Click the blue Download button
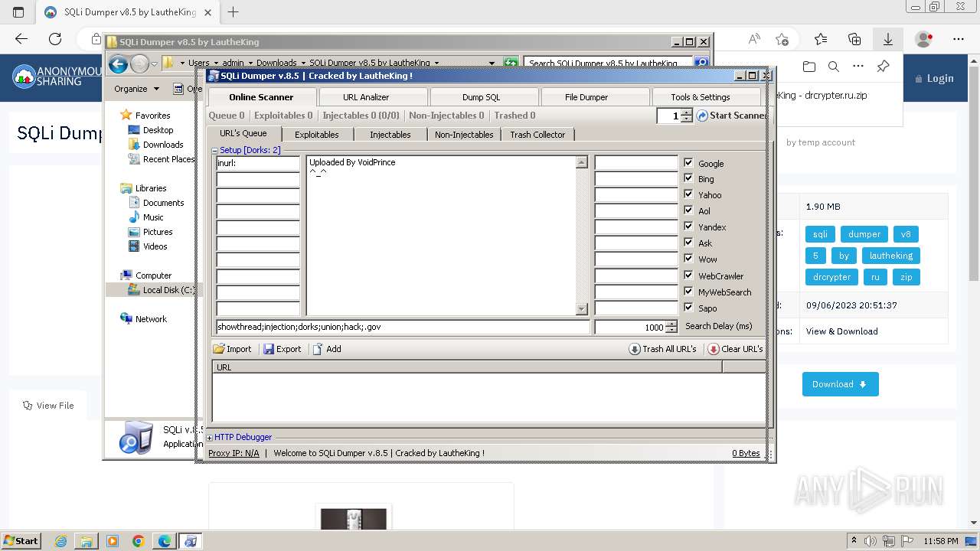 [x=840, y=384]
